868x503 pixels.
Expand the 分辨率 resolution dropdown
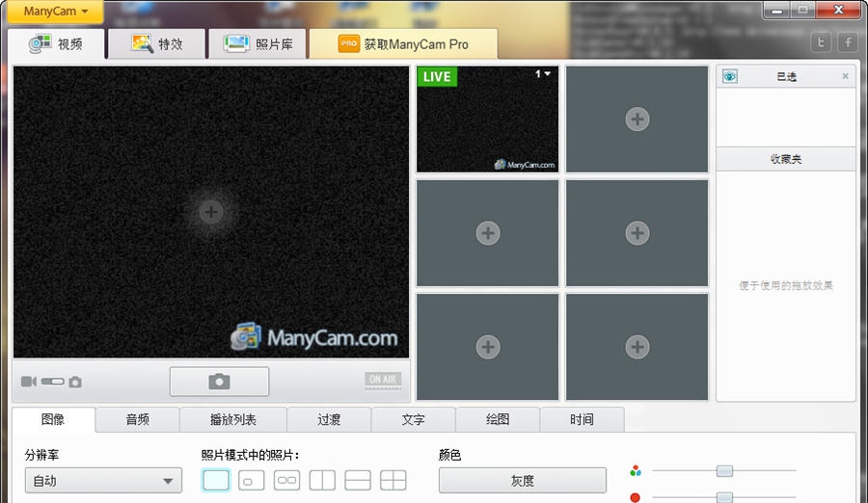(x=103, y=480)
